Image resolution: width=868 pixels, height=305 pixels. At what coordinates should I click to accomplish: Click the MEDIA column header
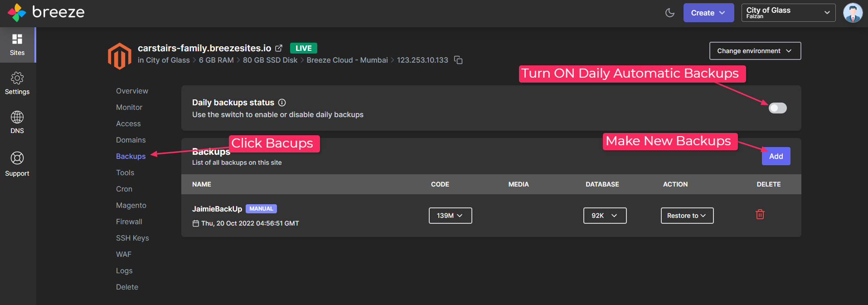click(x=519, y=184)
